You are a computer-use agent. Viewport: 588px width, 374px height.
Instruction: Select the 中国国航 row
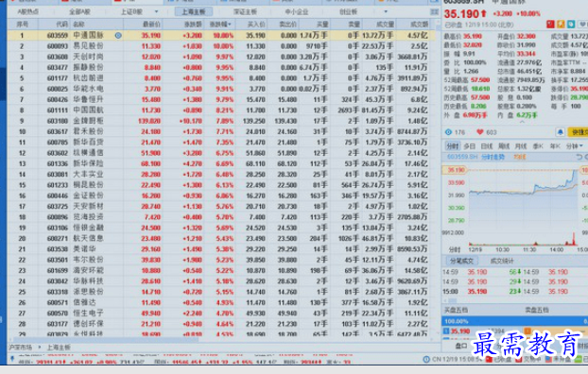point(221,110)
